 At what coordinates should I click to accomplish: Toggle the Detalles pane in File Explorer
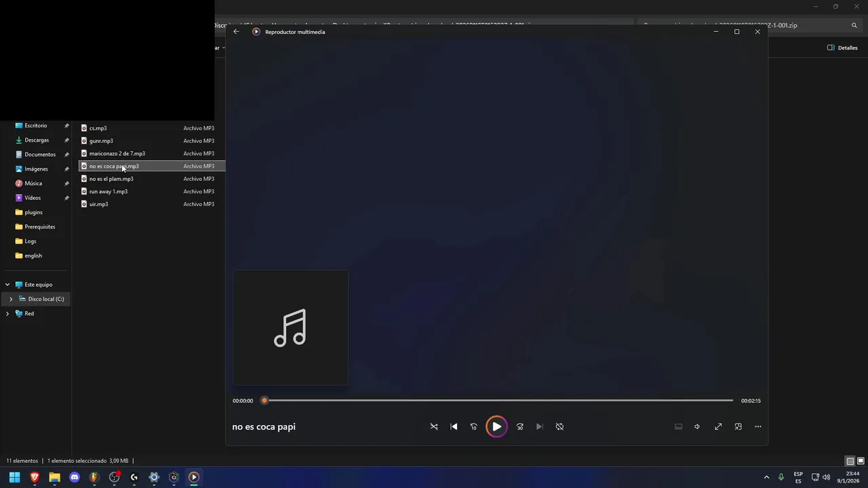[842, 48]
